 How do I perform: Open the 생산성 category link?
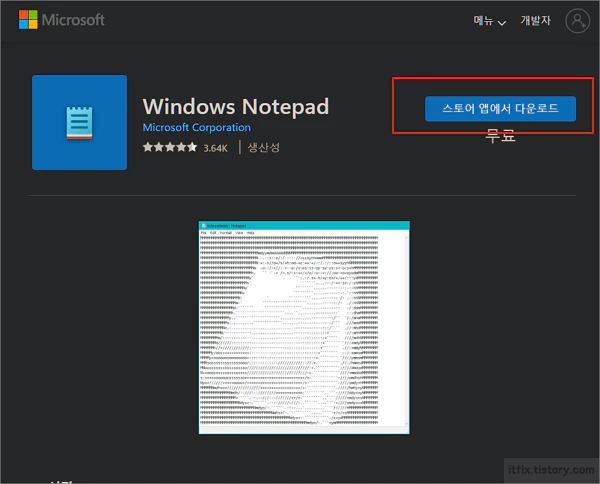pyautogui.click(x=264, y=147)
